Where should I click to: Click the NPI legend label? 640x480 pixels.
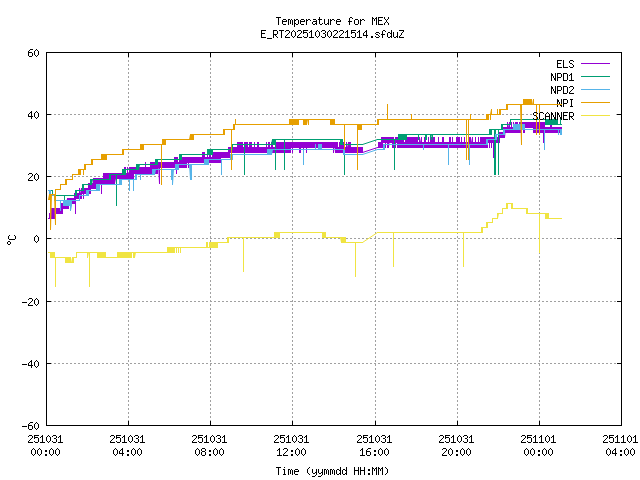click(564, 103)
